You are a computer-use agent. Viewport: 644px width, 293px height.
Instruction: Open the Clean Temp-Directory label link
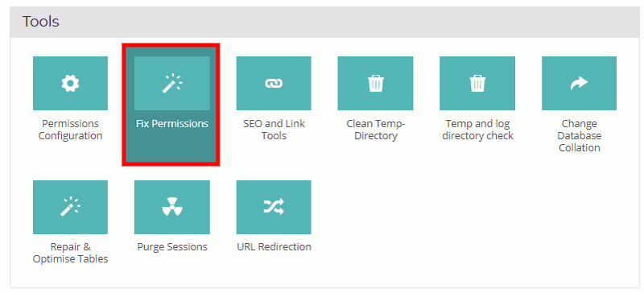(376, 130)
